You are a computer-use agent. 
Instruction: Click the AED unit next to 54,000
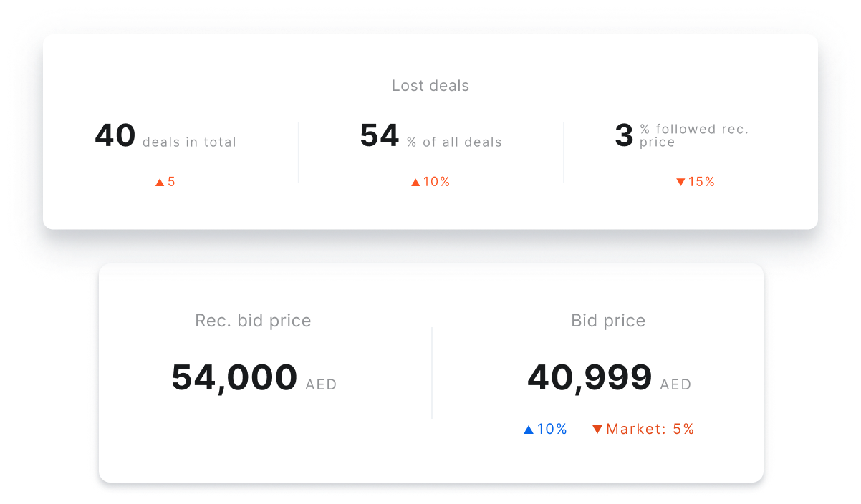click(321, 385)
